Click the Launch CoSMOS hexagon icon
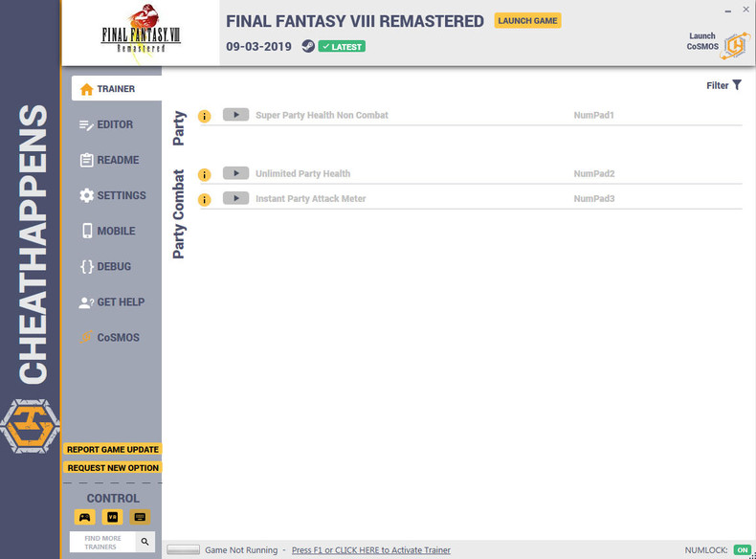 tap(736, 46)
